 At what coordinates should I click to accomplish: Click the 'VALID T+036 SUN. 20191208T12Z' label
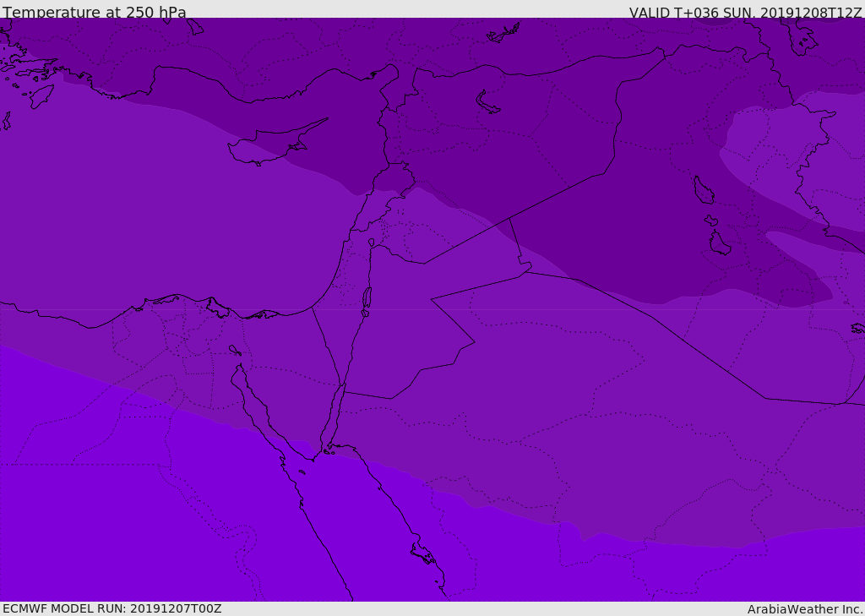tap(745, 12)
